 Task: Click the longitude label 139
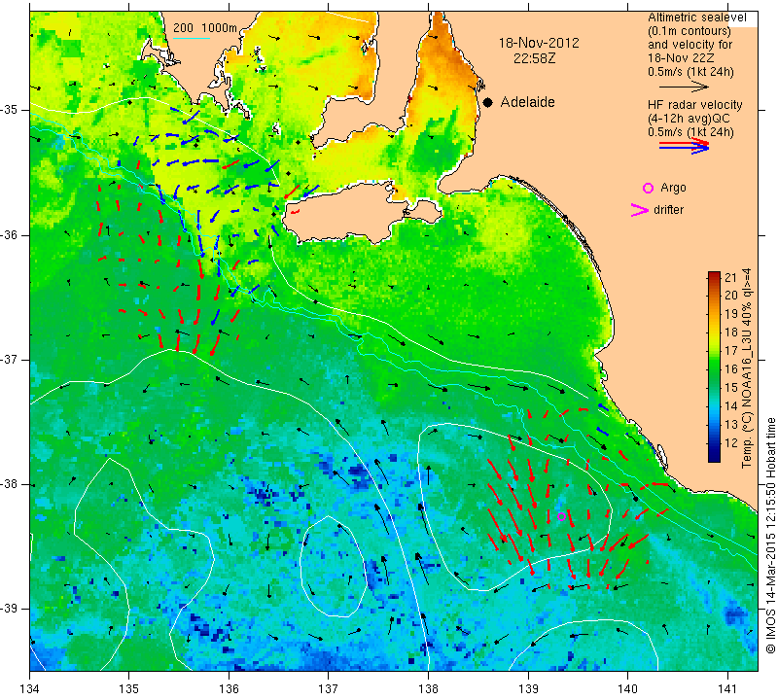[528, 688]
